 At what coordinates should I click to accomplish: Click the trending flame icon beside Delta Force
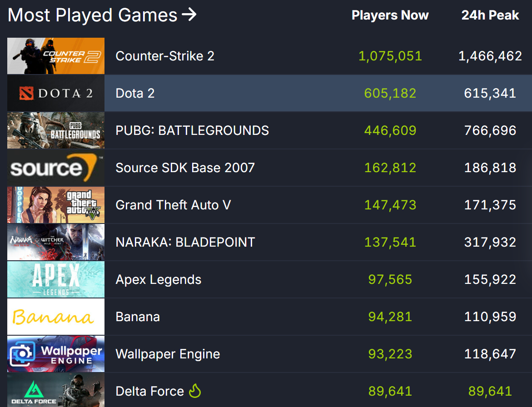(194, 391)
